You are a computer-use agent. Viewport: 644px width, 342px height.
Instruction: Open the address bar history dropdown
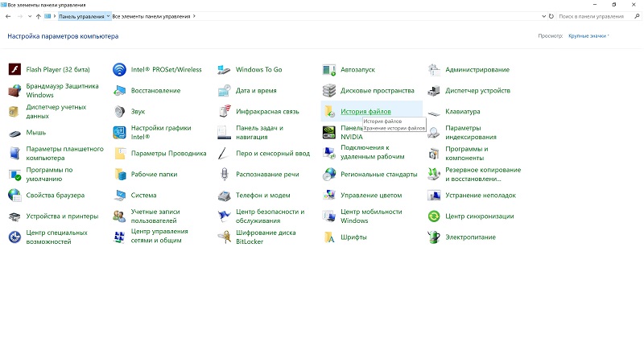[x=544, y=16]
